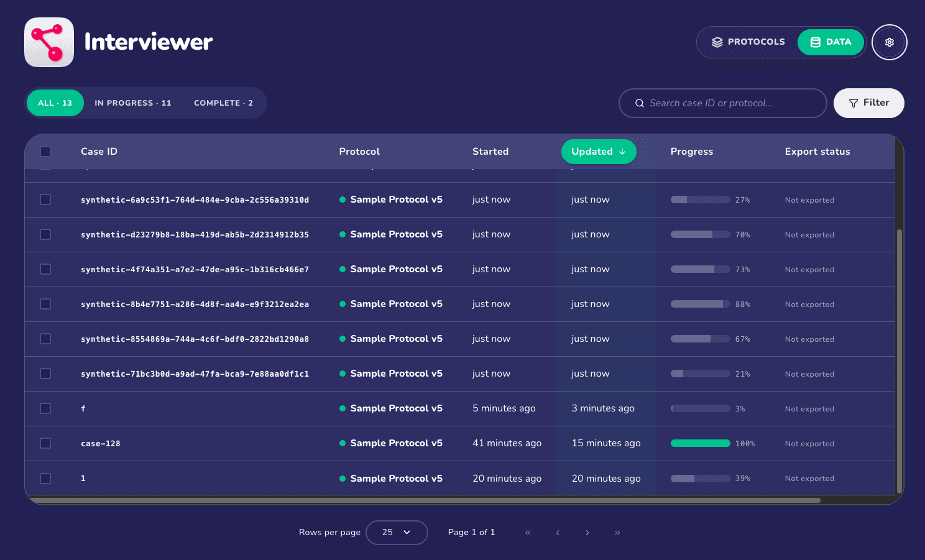The width and height of the screenshot is (925, 560).
Task: Click Not exported status for synthetic-d23279b8
Action: coord(809,235)
